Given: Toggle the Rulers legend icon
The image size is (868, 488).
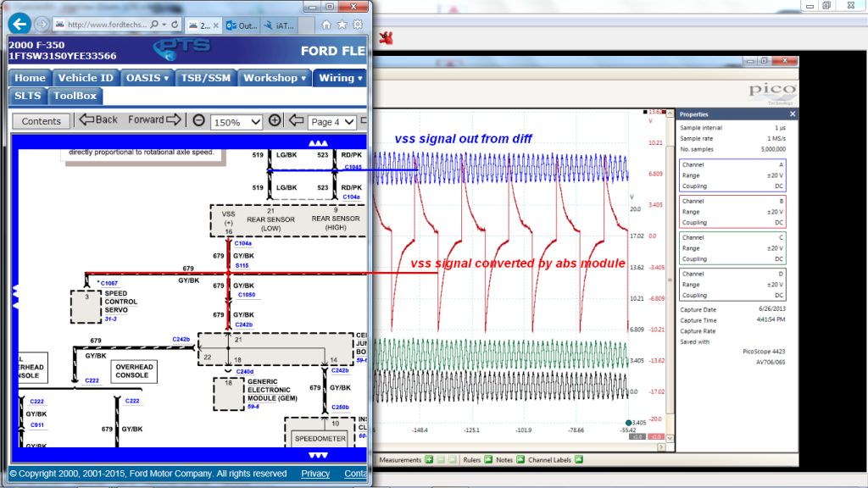Looking at the screenshot, I should (x=488, y=460).
